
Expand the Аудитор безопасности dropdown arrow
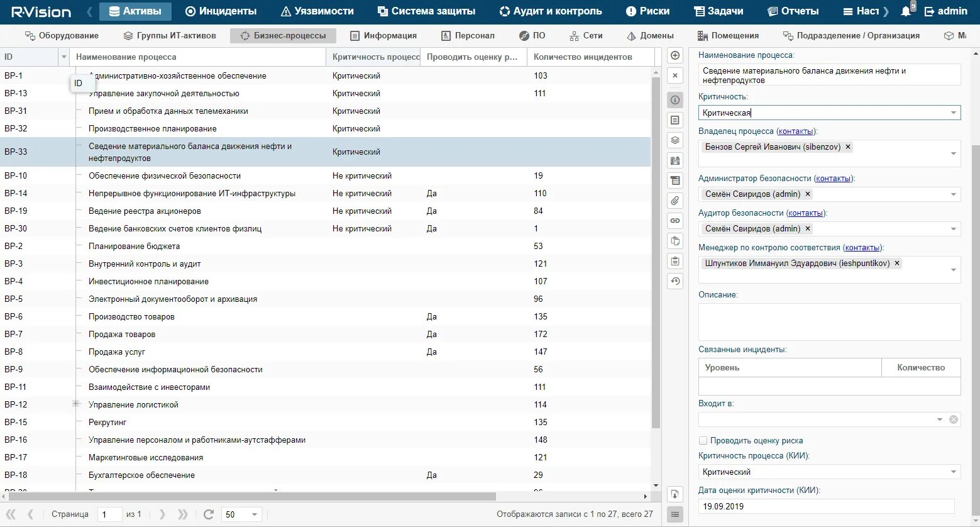pyautogui.click(x=954, y=229)
